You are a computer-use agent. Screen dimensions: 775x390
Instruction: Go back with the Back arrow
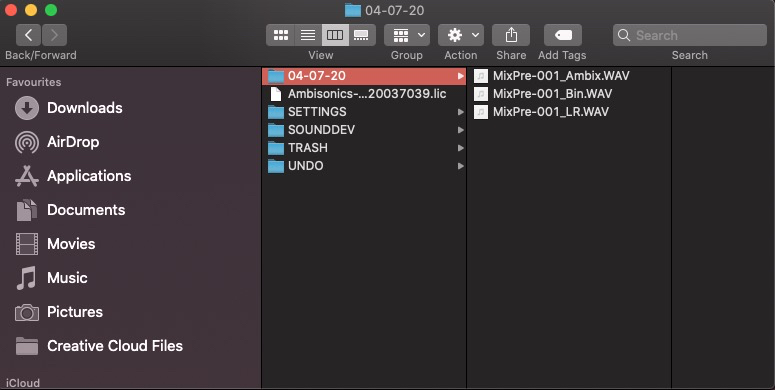point(29,35)
